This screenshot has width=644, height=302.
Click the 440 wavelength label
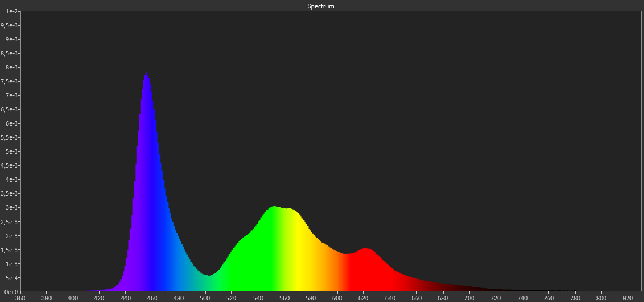click(125, 298)
